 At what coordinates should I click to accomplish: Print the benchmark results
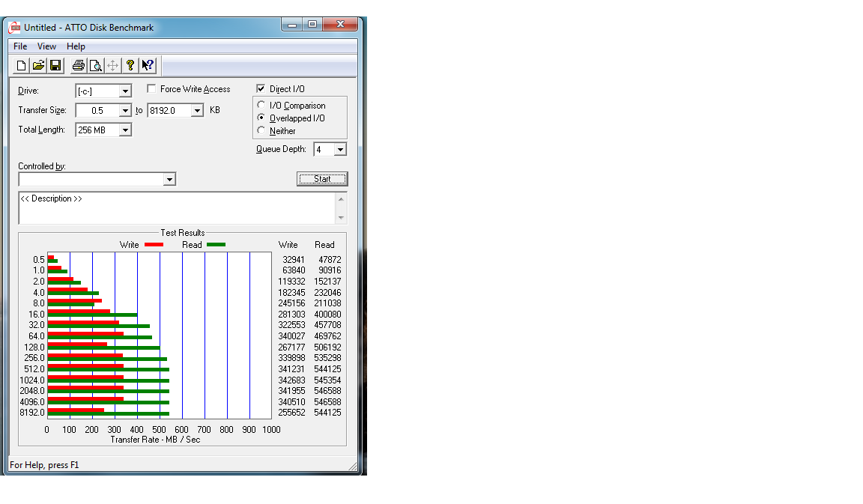point(79,66)
